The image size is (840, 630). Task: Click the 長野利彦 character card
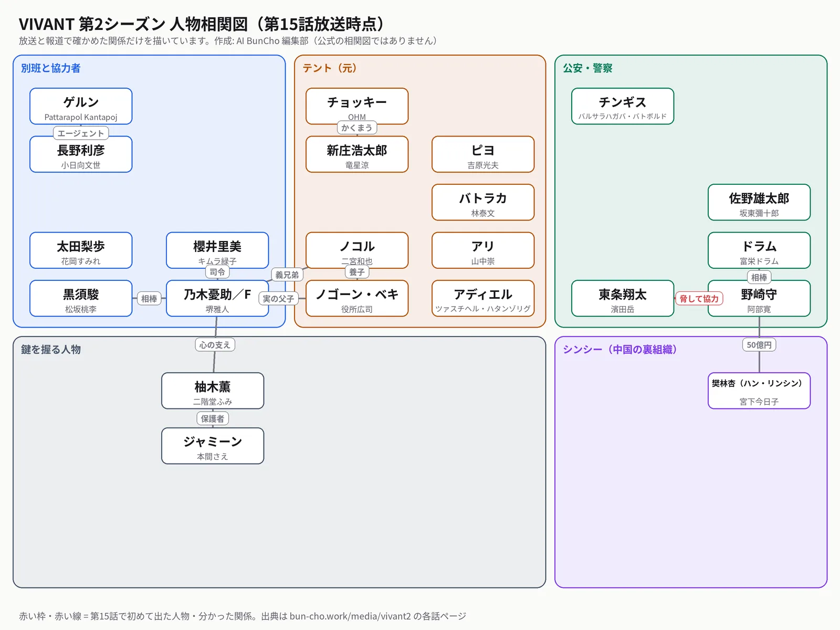[81, 154]
